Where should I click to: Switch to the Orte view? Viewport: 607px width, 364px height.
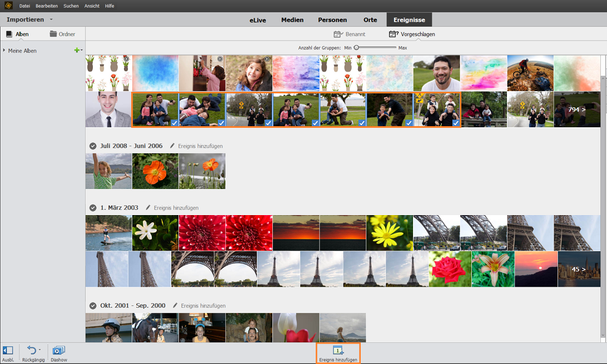pyautogui.click(x=370, y=19)
